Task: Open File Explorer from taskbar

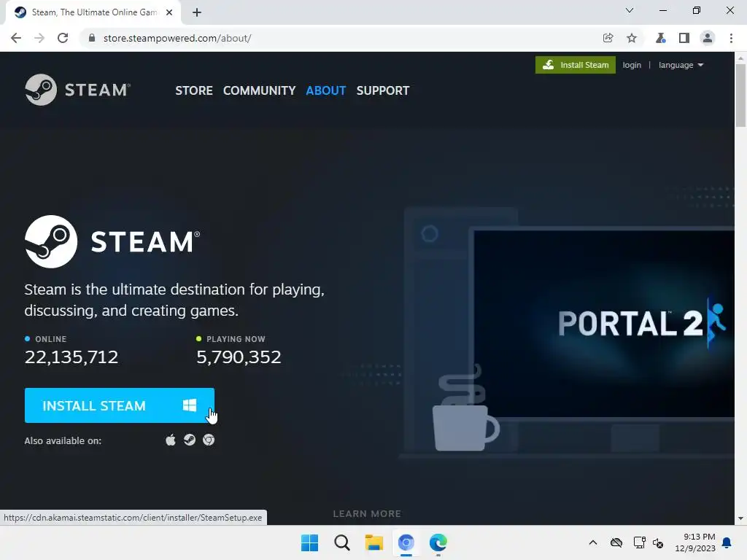Action: click(374, 542)
